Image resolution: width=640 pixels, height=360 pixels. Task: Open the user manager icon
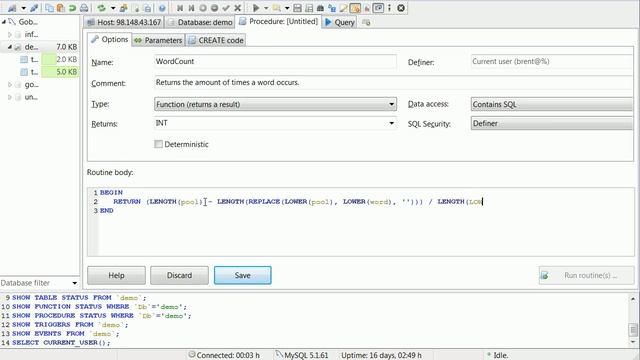tap(123, 8)
